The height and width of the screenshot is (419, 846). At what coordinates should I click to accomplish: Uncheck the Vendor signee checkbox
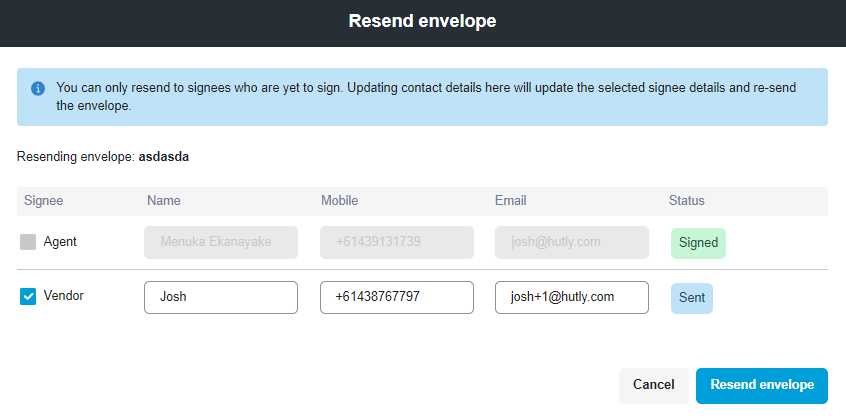click(28, 297)
